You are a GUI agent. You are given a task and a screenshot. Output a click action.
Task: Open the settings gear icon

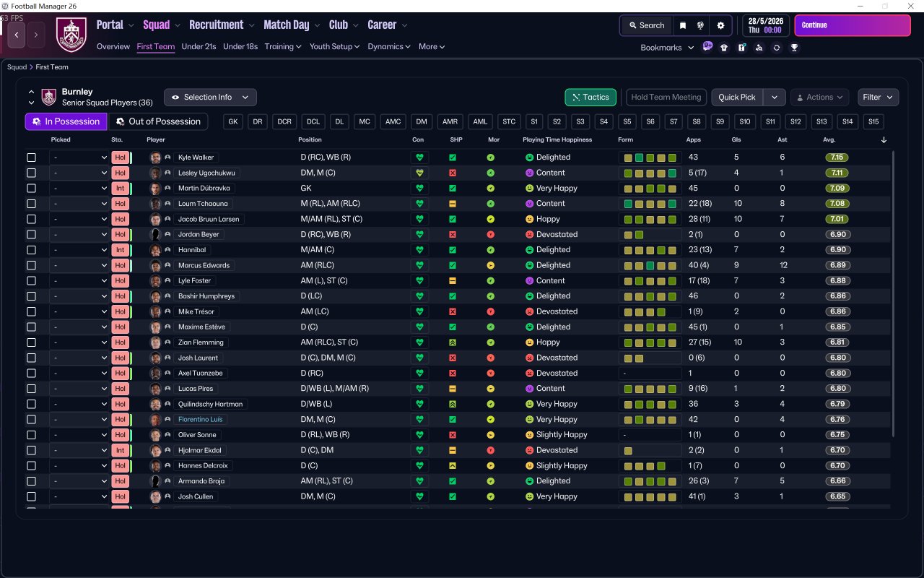[x=720, y=25]
